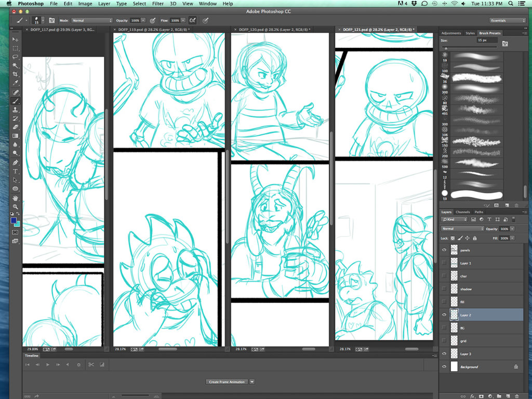Select the Clone Stamp tool
This screenshot has height=399, width=532.
pos(15,110)
